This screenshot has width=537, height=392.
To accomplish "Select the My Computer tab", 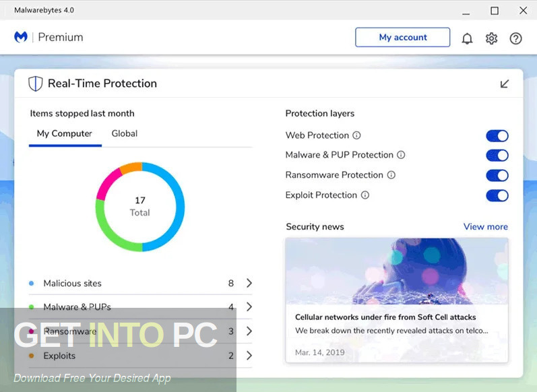I will [x=65, y=133].
